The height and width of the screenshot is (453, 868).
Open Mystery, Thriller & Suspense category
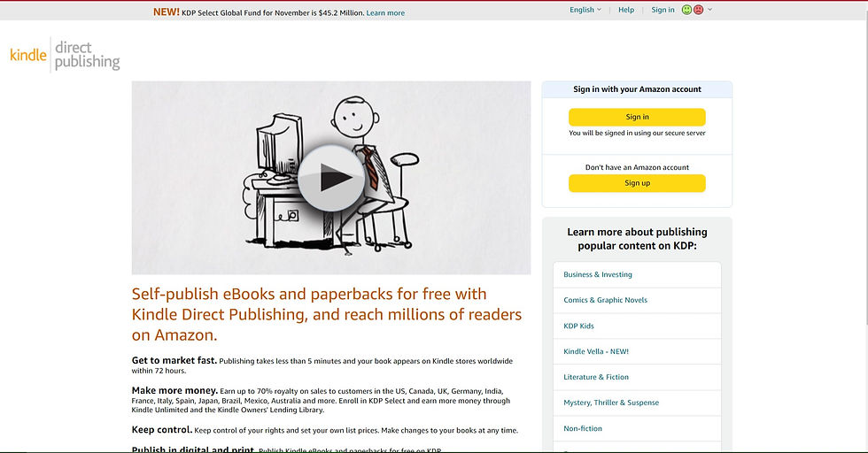(x=611, y=403)
